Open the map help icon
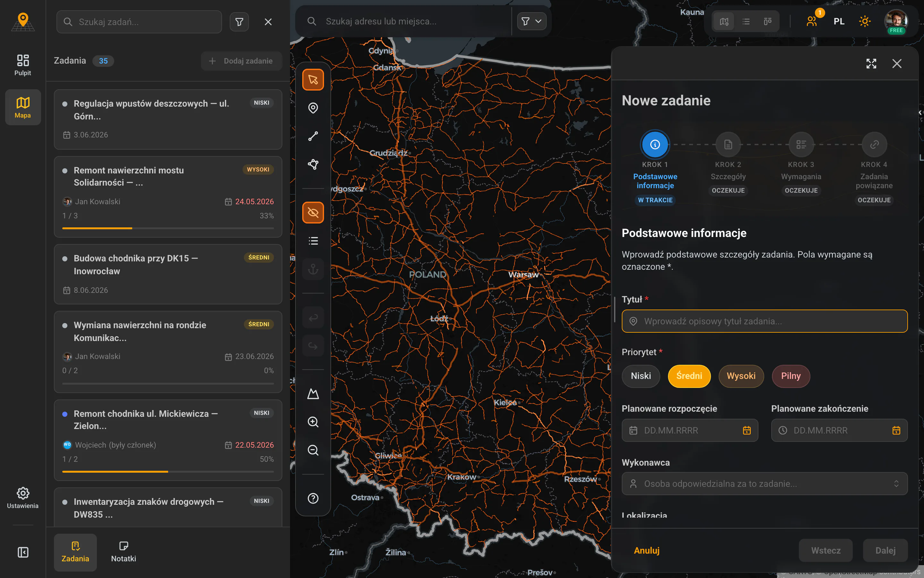924x578 pixels. 313,498
